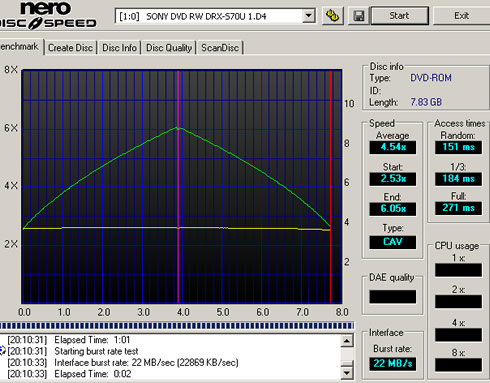Click the log scroll up arrow
Image resolution: width=490 pixels, height=383 pixels.
pos(347,341)
